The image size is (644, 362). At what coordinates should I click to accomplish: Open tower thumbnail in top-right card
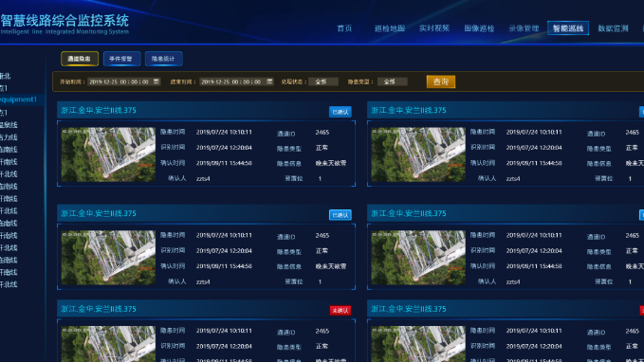(x=418, y=154)
